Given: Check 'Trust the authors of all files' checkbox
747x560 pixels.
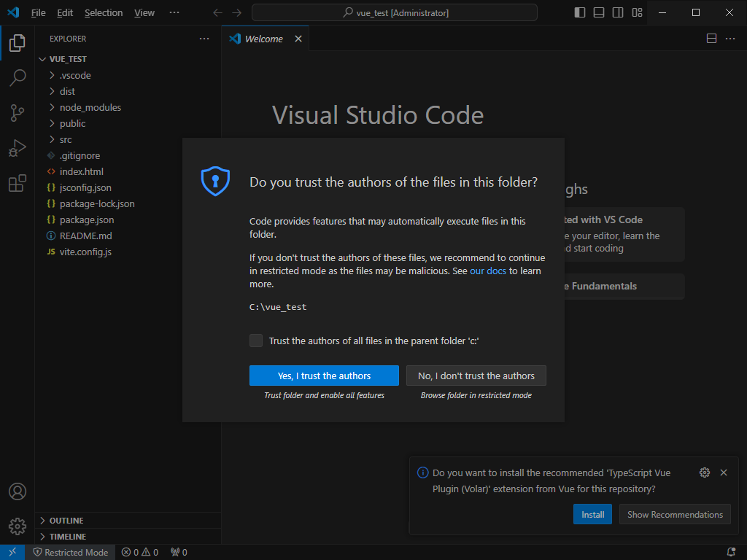Looking at the screenshot, I should pyautogui.click(x=256, y=341).
